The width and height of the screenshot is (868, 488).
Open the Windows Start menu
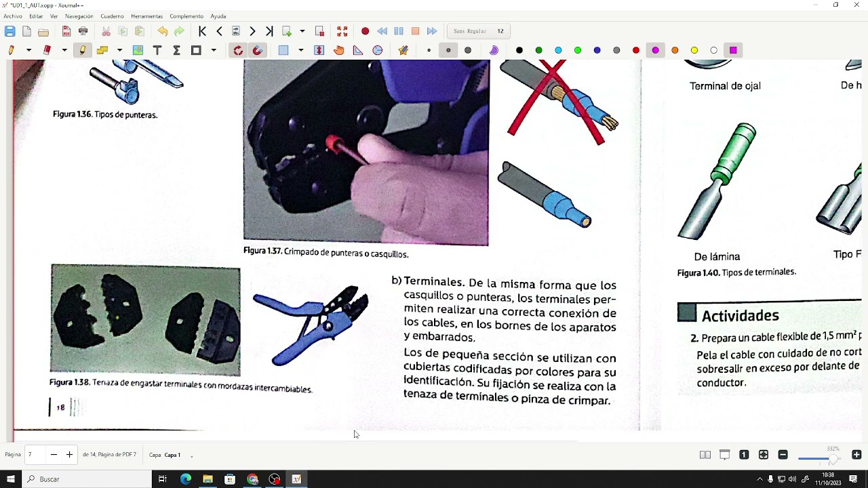11,479
